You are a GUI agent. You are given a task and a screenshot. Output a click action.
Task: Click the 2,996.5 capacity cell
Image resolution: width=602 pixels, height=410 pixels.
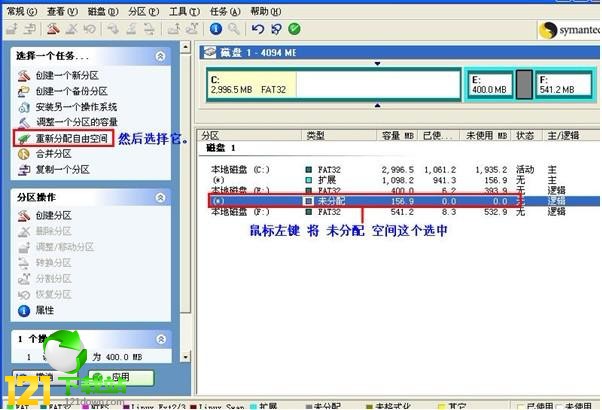(398, 170)
